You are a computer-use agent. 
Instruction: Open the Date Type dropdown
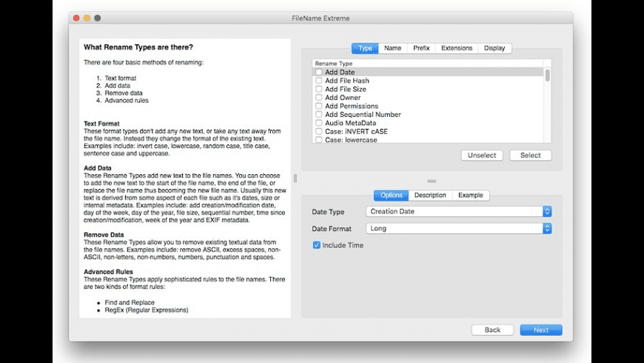tap(458, 211)
